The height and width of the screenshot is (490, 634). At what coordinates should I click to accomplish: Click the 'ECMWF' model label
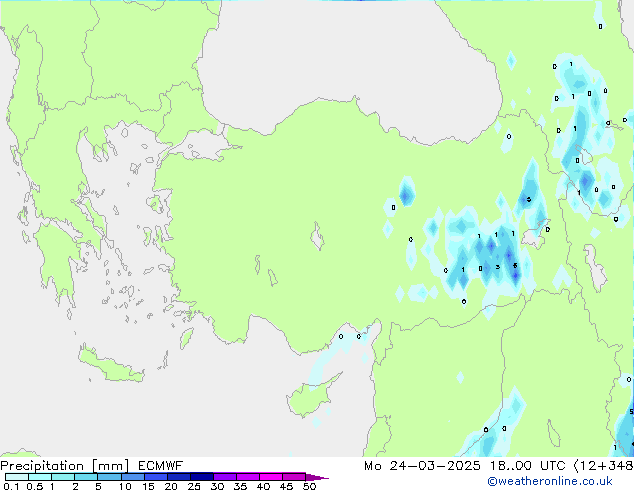[161, 466]
